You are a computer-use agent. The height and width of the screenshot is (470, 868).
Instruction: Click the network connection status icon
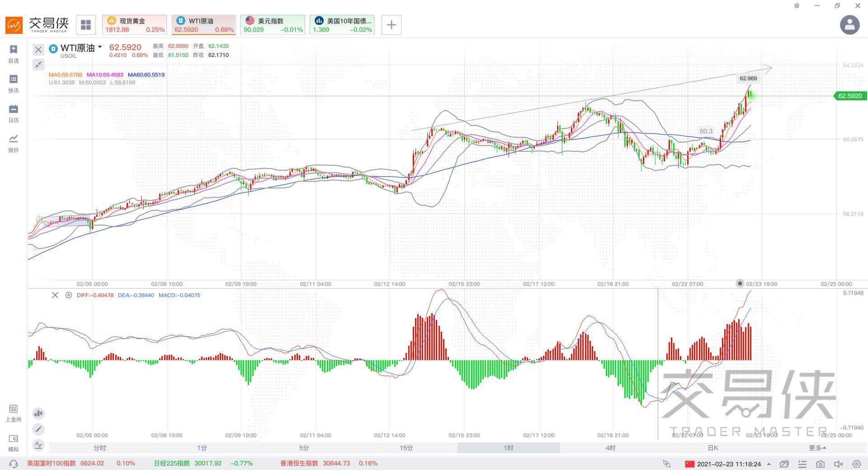(x=667, y=464)
